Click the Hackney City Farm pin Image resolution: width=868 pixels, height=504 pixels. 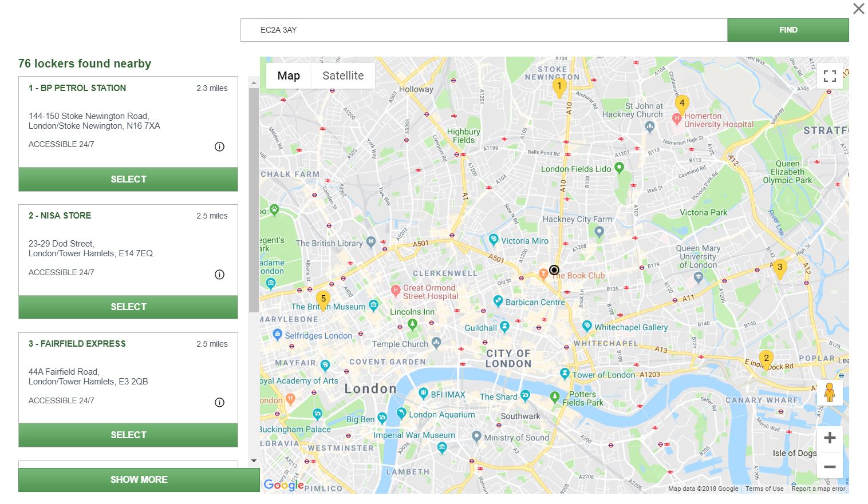click(599, 232)
